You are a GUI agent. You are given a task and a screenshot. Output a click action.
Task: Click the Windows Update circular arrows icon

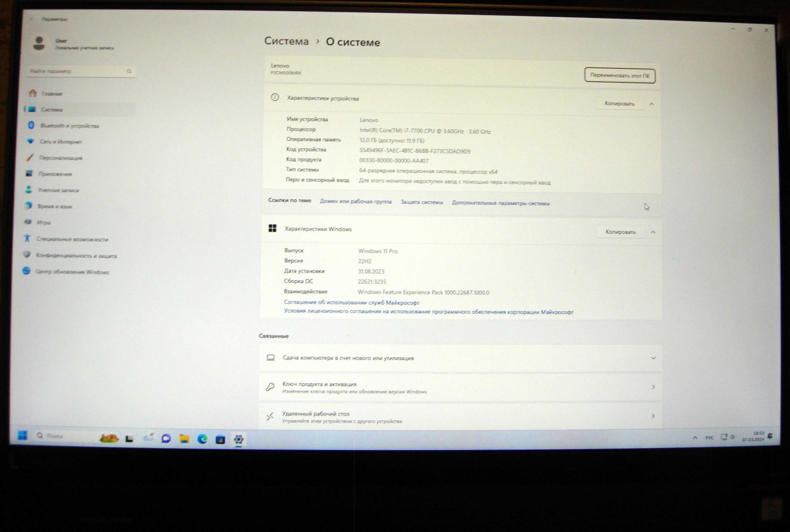click(x=26, y=271)
